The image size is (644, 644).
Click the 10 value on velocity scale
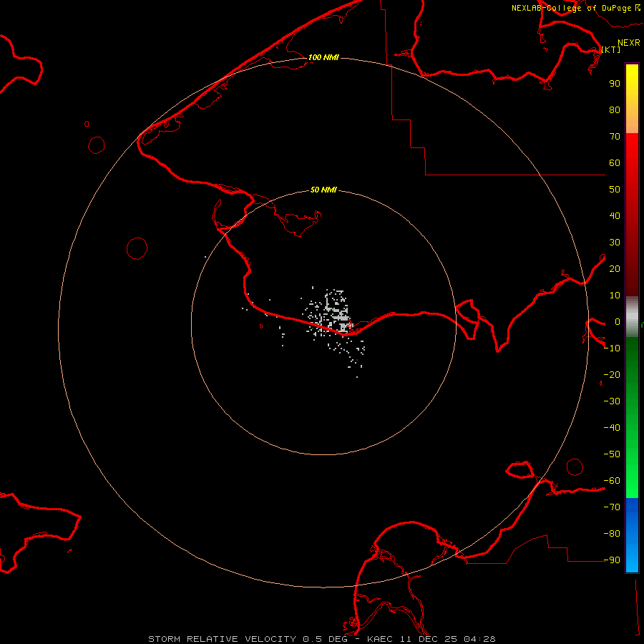tap(615, 296)
